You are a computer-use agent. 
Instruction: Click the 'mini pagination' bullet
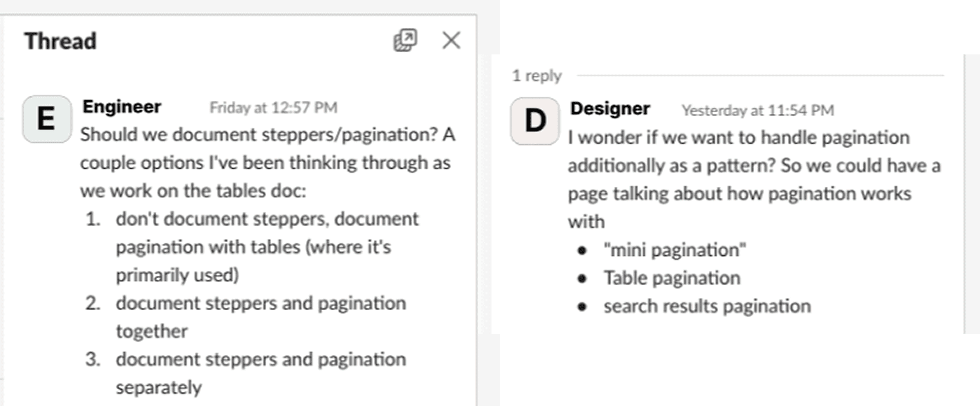[674, 250]
